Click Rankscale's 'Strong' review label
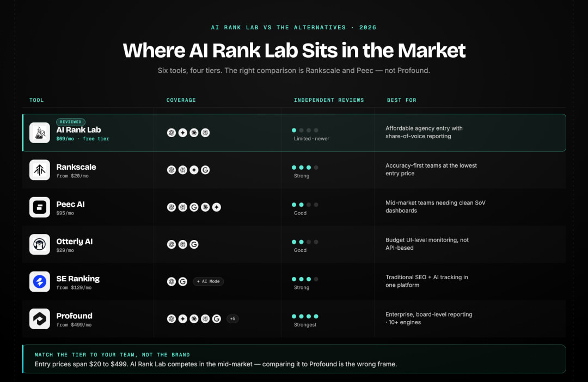 coord(302,176)
